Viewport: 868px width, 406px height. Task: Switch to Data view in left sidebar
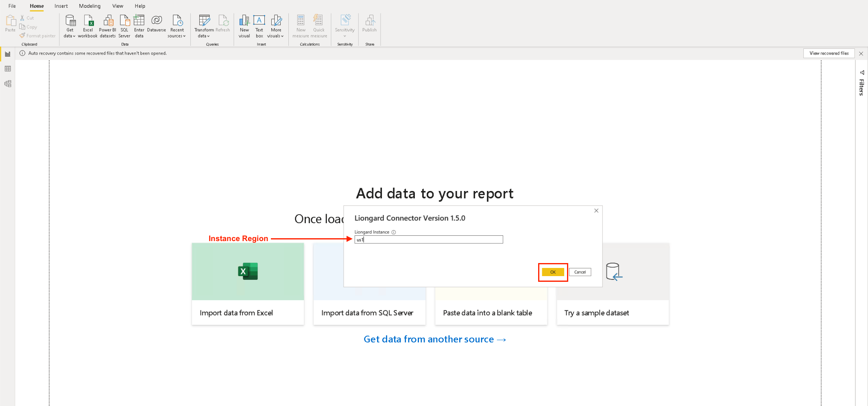click(8, 69)
